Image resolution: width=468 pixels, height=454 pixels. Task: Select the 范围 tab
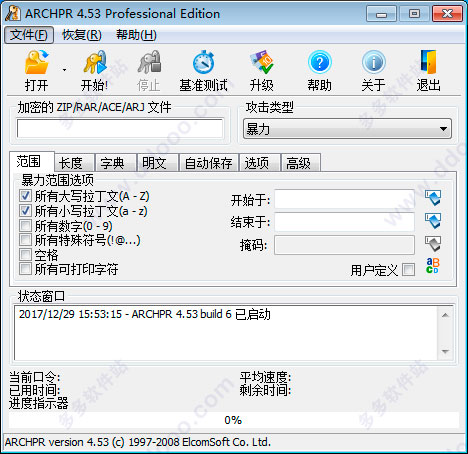coord(32,162)
